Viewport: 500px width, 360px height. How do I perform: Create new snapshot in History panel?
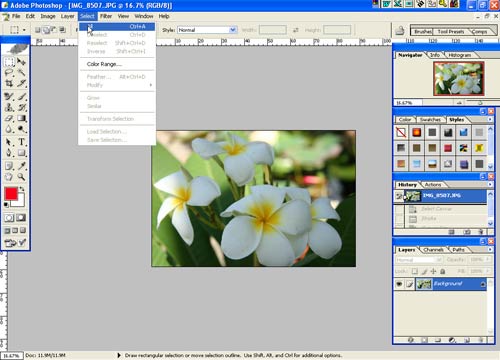467,232
